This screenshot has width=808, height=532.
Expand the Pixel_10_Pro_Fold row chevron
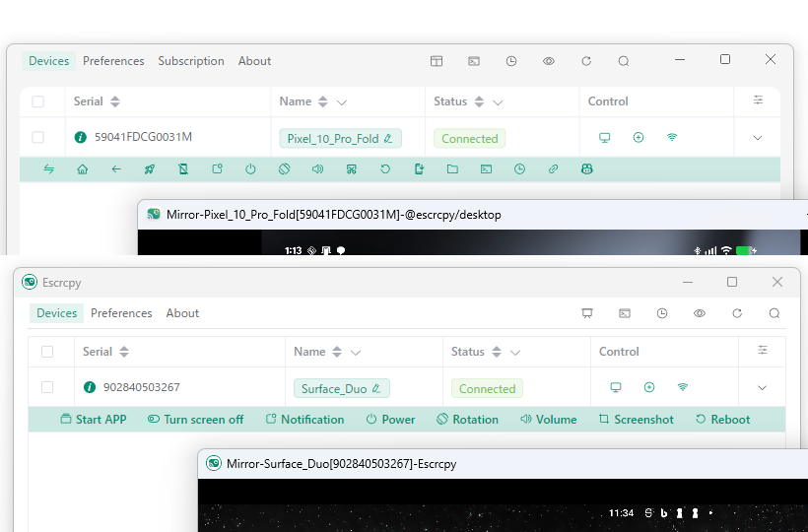(758, 138)
